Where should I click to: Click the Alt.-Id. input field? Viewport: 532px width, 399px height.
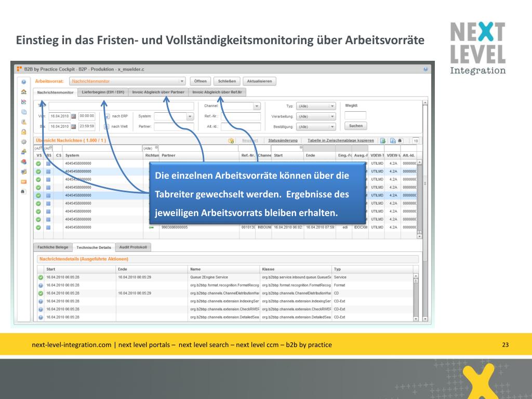(241, 127)
